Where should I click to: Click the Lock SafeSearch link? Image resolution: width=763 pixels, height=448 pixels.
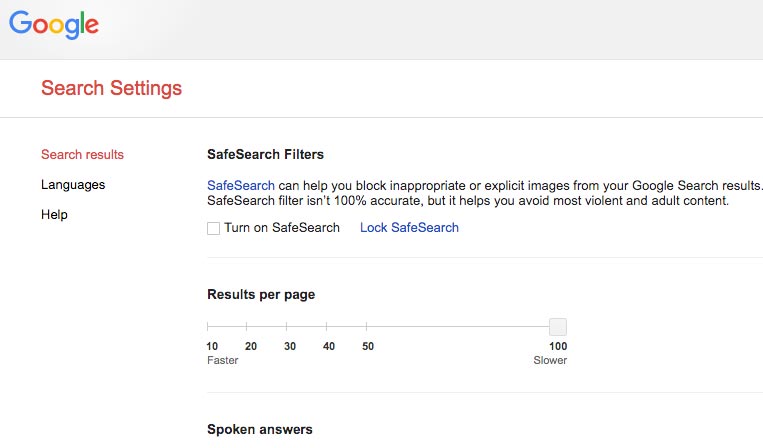[x=409, y=228]
